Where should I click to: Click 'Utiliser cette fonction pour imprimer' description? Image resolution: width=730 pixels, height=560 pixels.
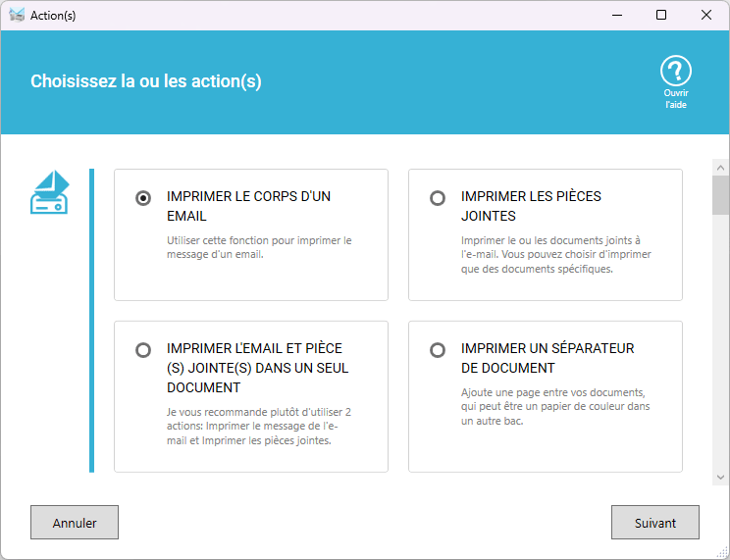point(259,247)
